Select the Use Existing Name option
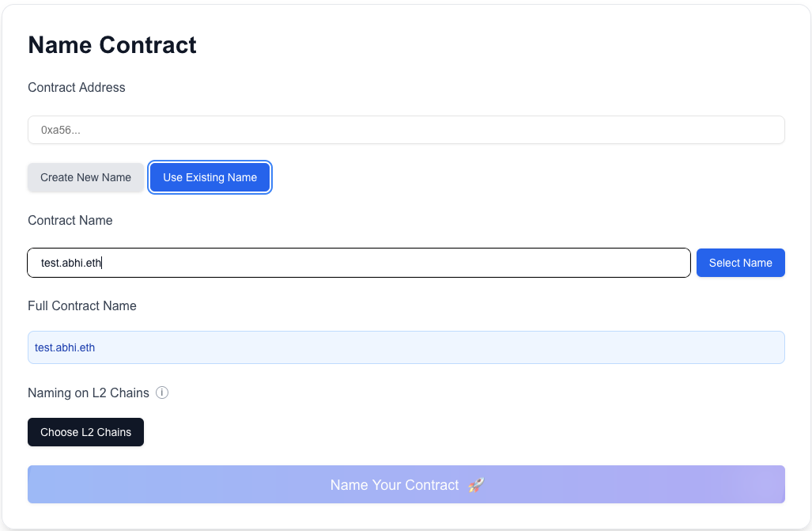Screen dimensions: 812x531 pyautogui.click(x=210, y=177)
